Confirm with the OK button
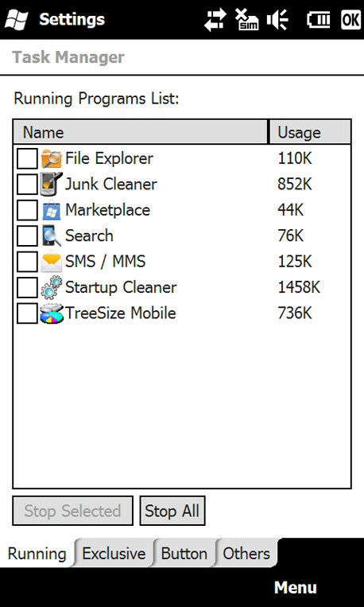364x607 pixels. [350, 20]
